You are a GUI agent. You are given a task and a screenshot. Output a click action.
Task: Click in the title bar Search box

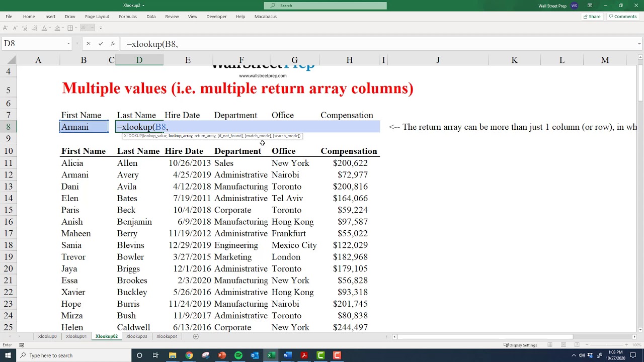tap(326, 6)
